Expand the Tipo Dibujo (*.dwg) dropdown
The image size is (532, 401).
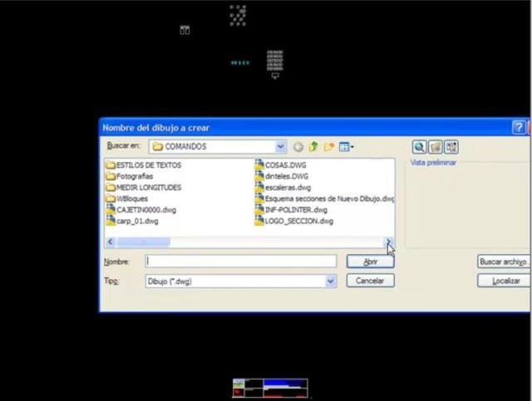tap(331, 281)
